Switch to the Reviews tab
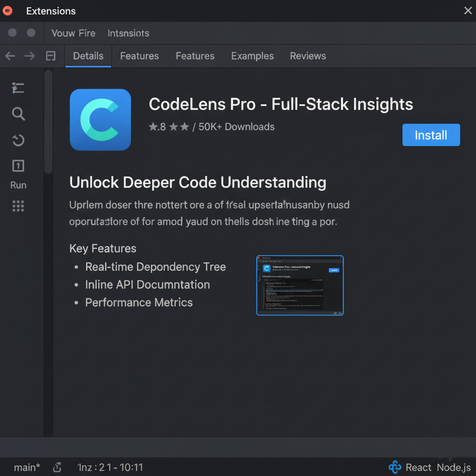The image size is (476, 476). pos(308,56)
